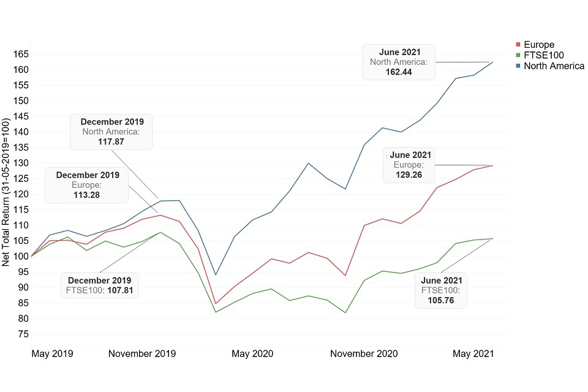Viewport: 588px width, 392px height.
Task: Click the November 2019 x-axis label
Action: (x=142, y=353)
